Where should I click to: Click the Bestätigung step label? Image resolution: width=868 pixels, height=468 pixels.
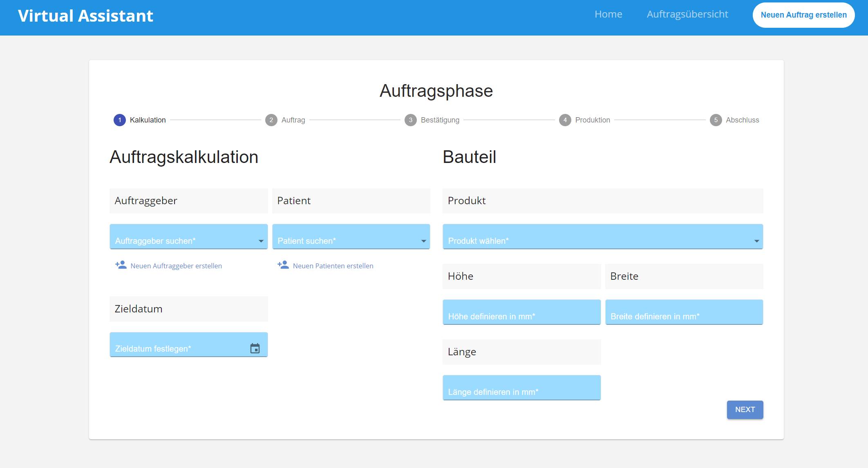point(440,120)
